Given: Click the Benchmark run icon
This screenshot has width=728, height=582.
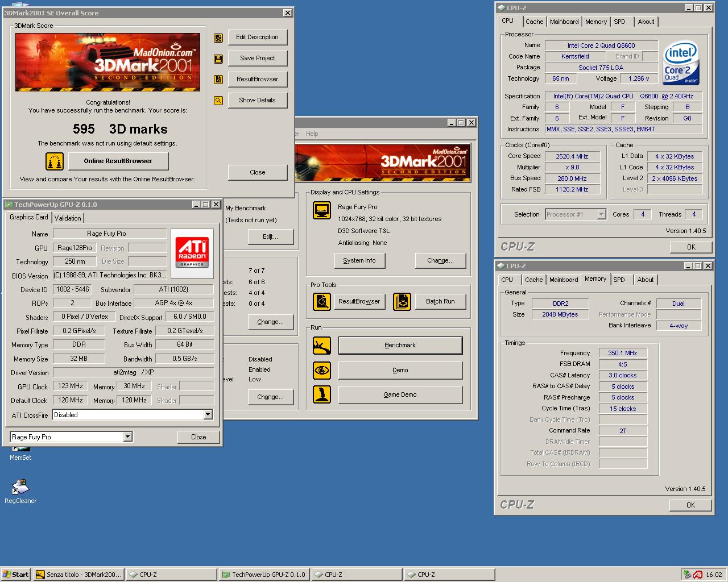Looking at the screenshot, I should click(322, 346).
